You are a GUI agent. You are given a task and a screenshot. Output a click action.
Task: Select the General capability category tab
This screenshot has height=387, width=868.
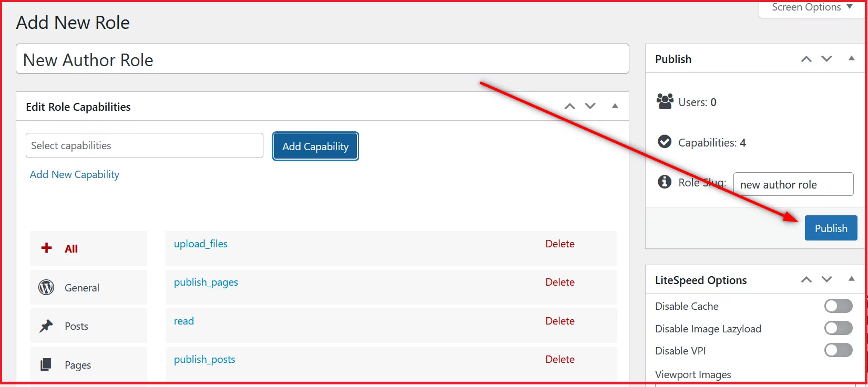point(88,287)
